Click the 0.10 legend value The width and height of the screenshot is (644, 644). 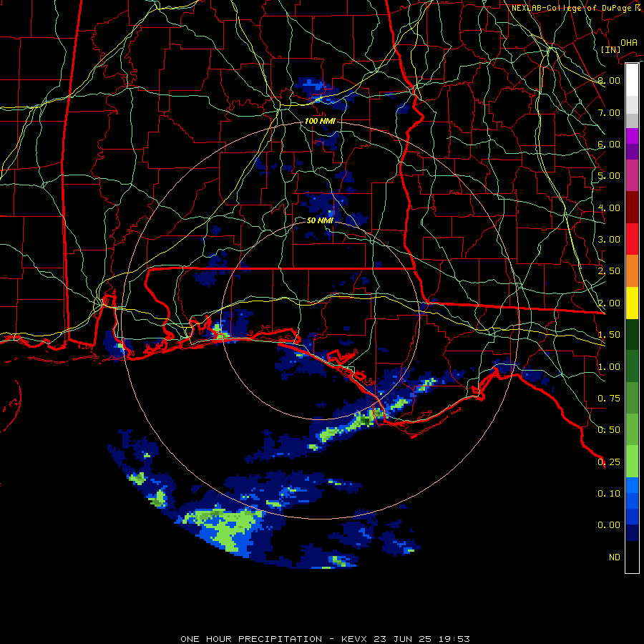609,494
